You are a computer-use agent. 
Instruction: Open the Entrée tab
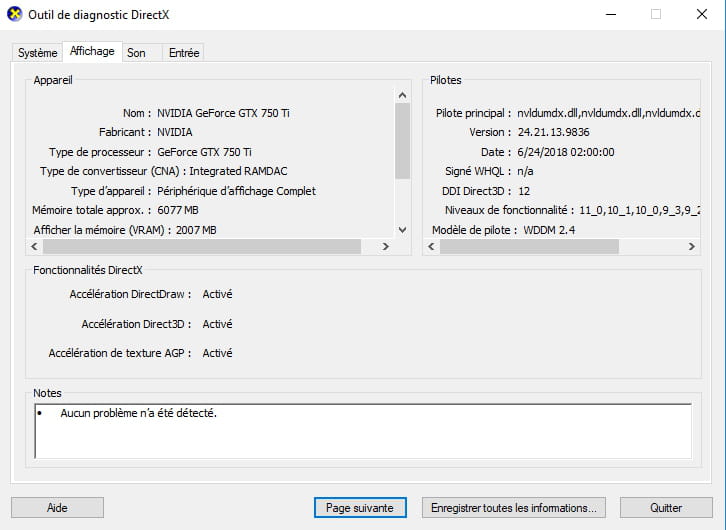[x=184, y=53]
